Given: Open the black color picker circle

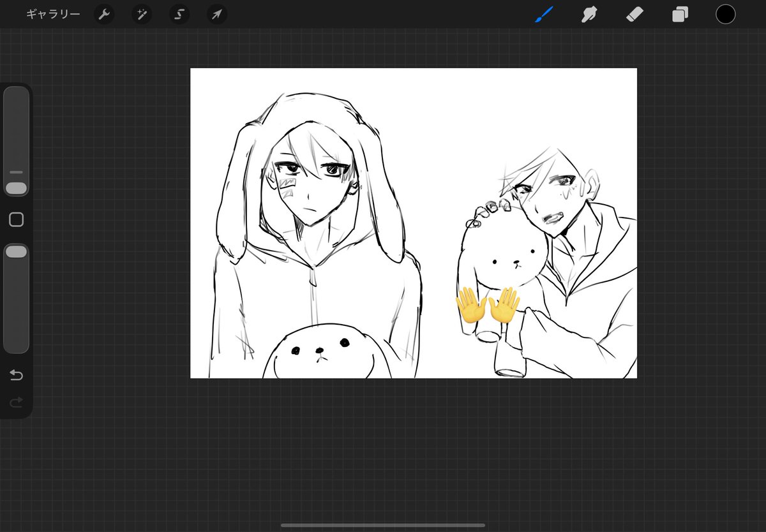Looking at the screenshot, I should point(726,14).
